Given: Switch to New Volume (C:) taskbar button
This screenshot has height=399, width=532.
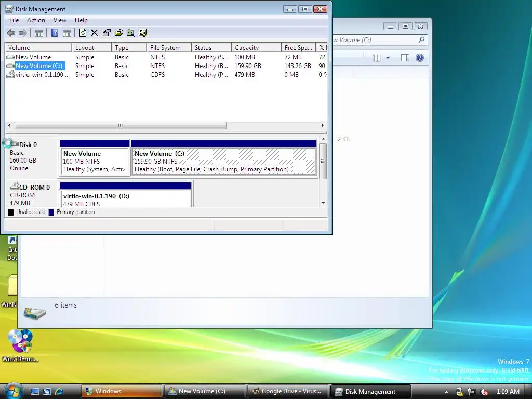Looking at the screenshot, I should pyautogui.click(x=205, y=391).
